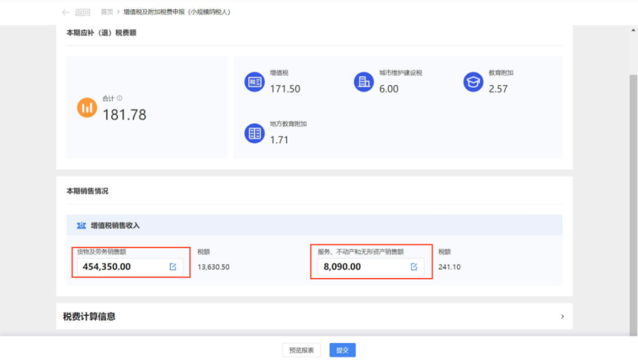
Task: Click the back arrow labeled 返回
Action: (x=76, y=12)
